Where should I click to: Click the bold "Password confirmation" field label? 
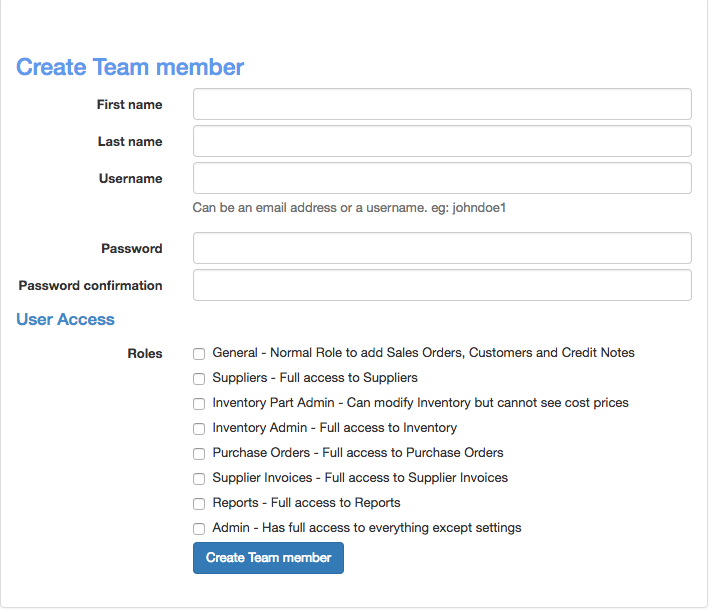pos(90,285)
